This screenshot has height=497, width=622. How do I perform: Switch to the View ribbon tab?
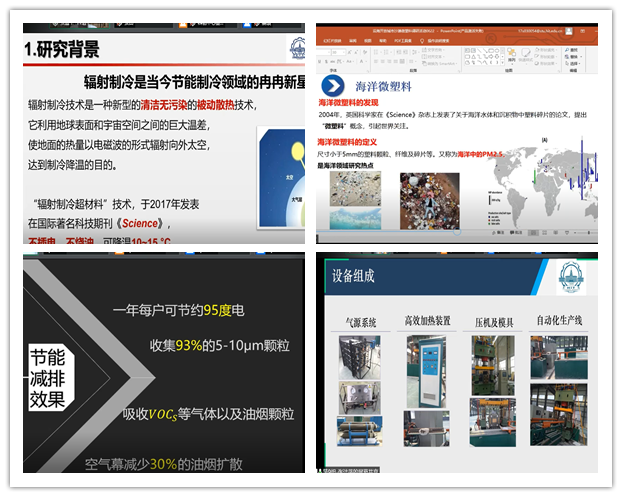[x=368, y=41]
